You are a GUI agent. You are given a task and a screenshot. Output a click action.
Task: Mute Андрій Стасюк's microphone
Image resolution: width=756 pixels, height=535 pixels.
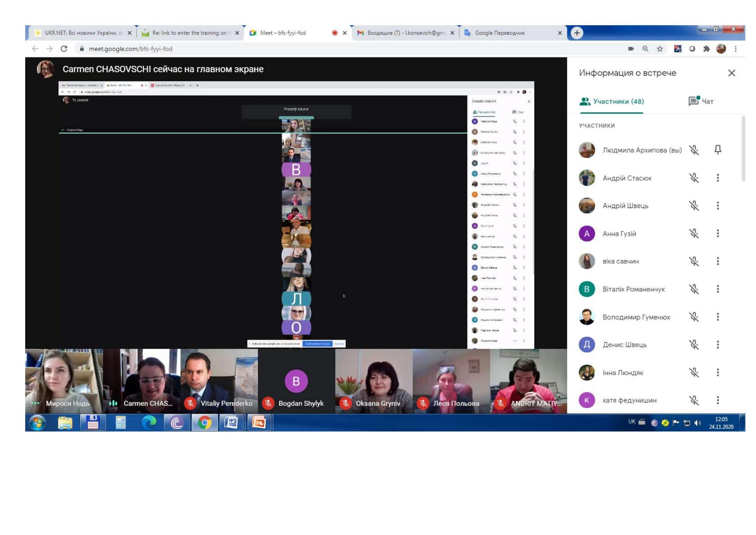click(x=694, y=178)
